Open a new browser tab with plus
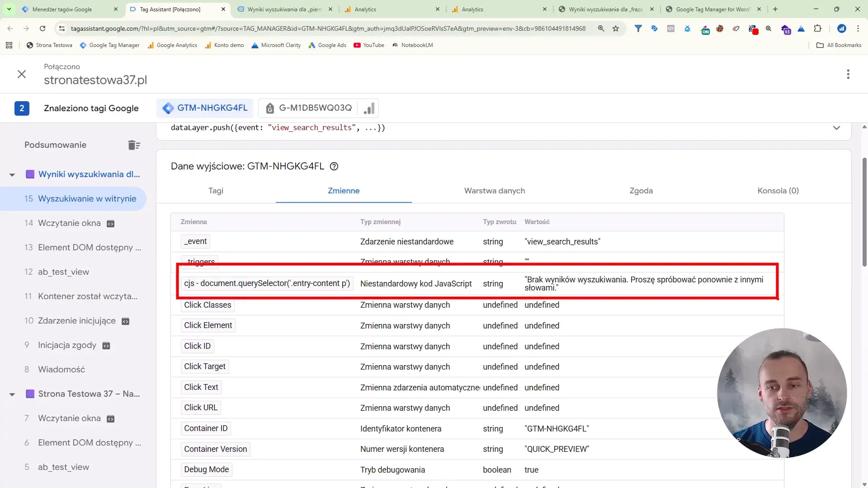This screenshot has width=868, height=488. 775,9
